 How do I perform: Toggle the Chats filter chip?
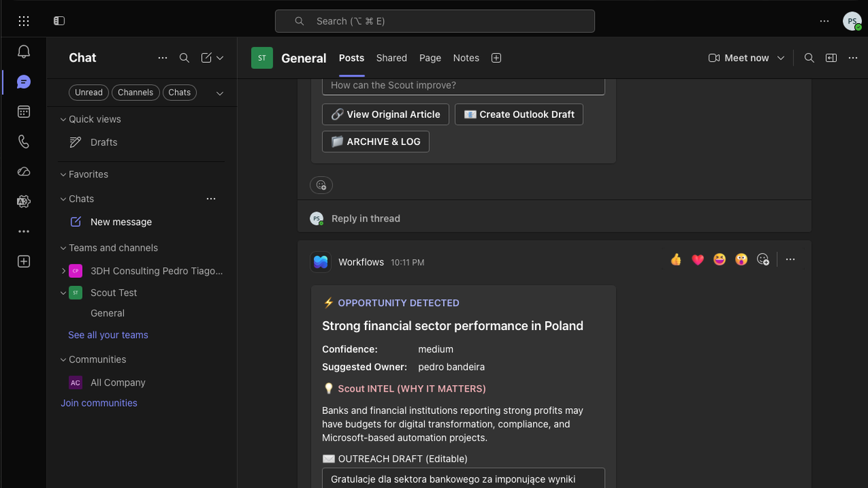(180, 93)
